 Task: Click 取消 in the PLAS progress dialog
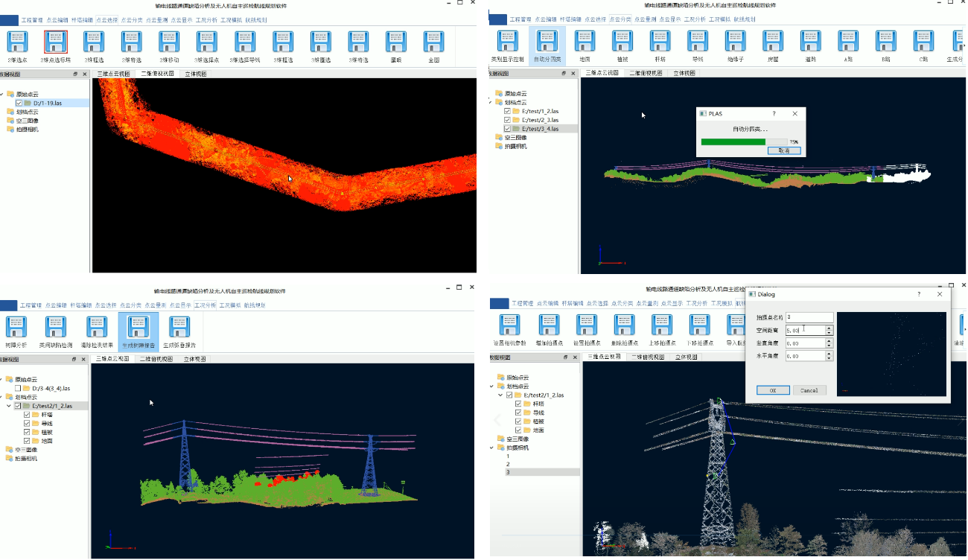(x=783, y=150)
